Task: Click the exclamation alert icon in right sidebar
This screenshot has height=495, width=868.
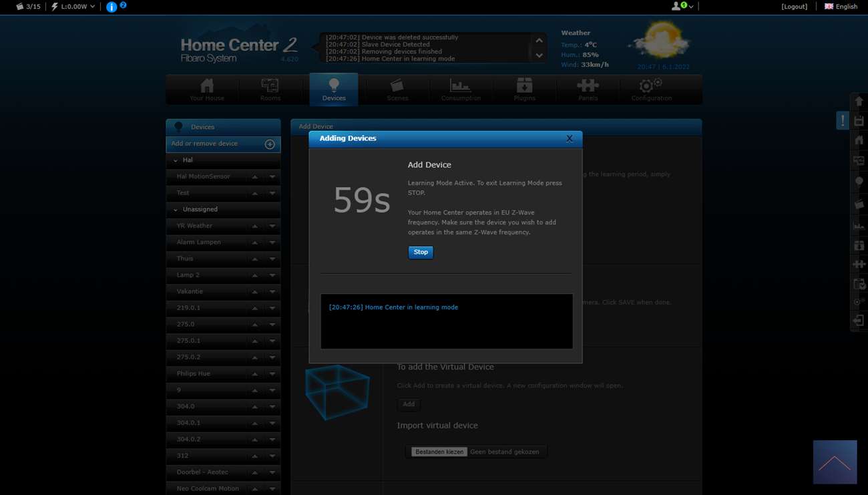Action: click(x=843, y=121)
